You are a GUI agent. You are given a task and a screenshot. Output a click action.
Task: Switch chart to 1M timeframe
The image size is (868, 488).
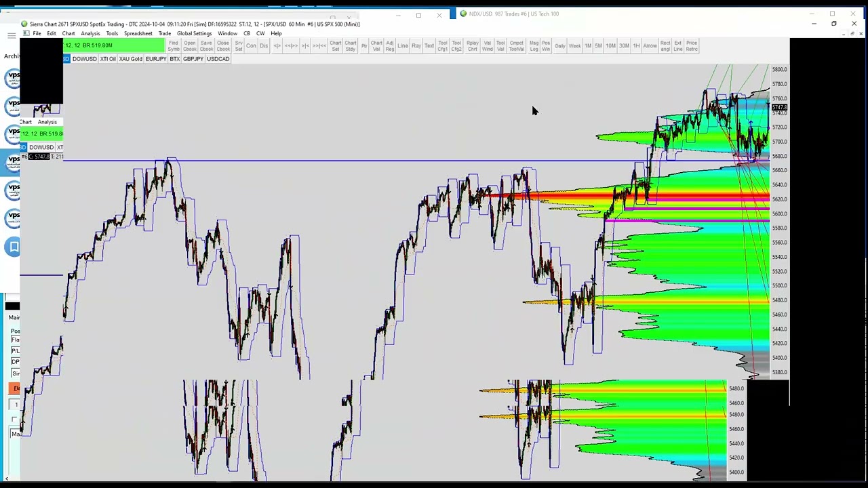pyautogui.click(x=588, y=45)
